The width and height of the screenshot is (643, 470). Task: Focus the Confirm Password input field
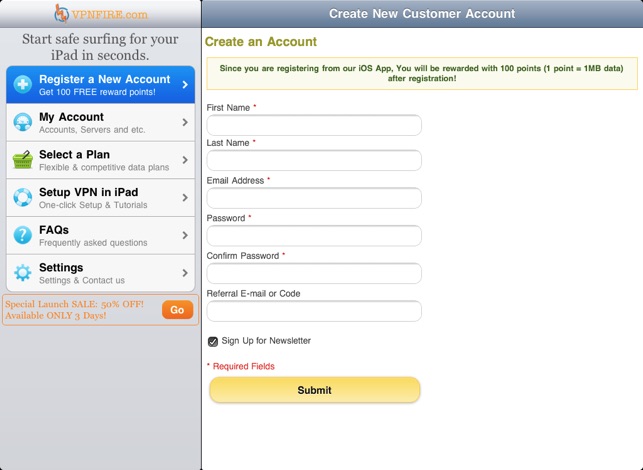coord(314,273)
